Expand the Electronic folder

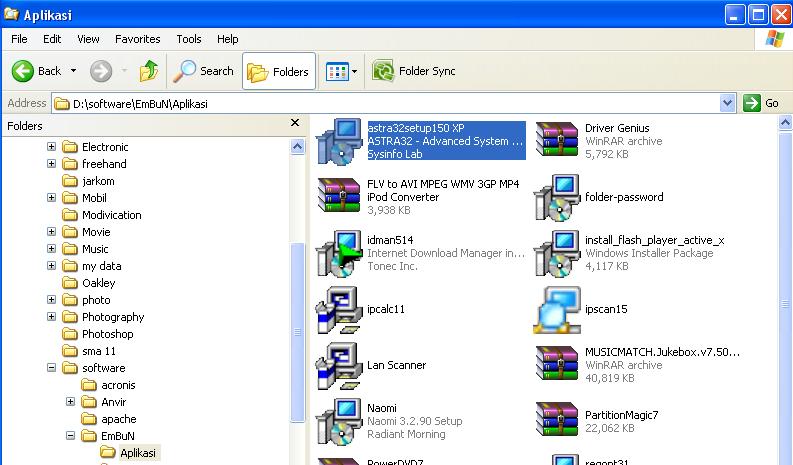coord(51,146)
